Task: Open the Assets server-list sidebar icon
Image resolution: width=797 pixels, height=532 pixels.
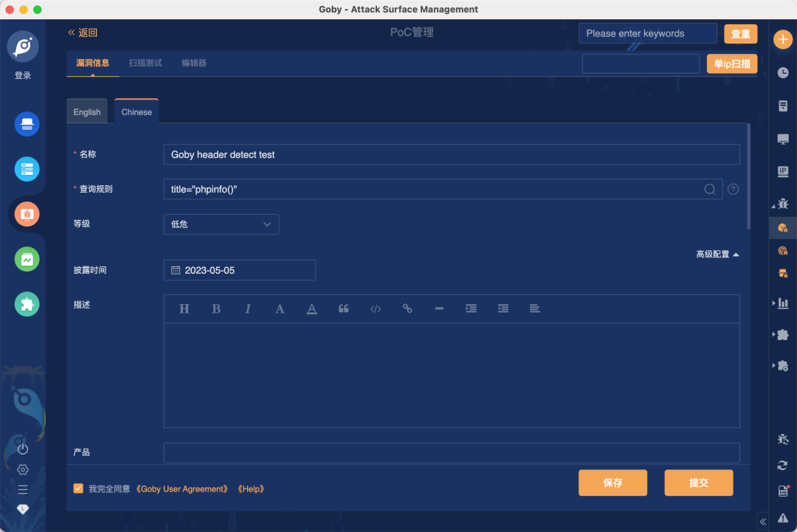Action: click(x=27, y=169)
